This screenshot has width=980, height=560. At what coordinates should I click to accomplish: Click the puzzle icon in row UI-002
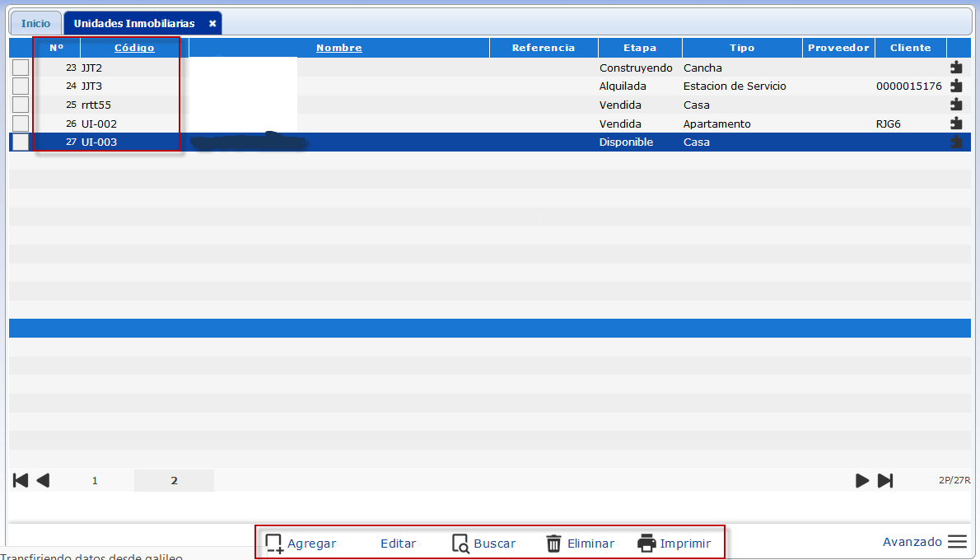click(956, 124)
